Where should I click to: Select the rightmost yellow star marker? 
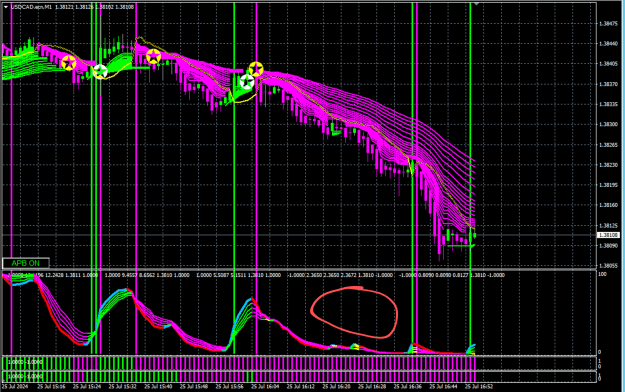coord(256,69)
